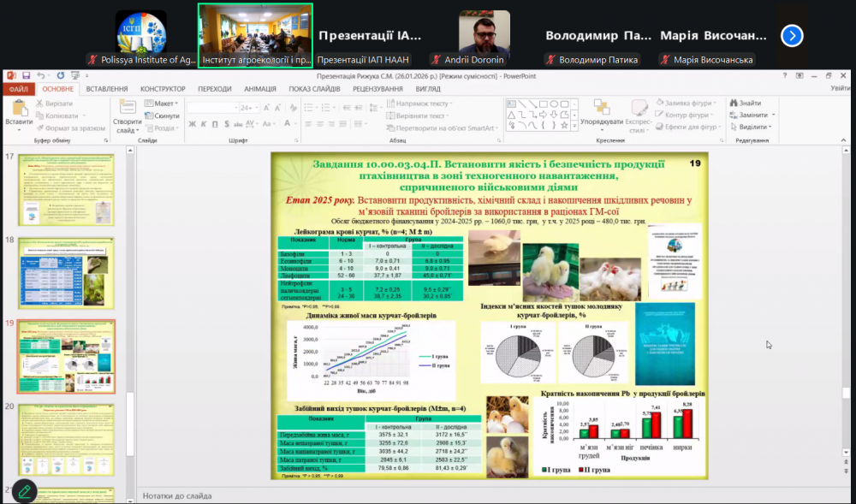Open the ПОКАЗ СЛАЙДІВ tab
856x504 pixels.
(x=313, y=88)
